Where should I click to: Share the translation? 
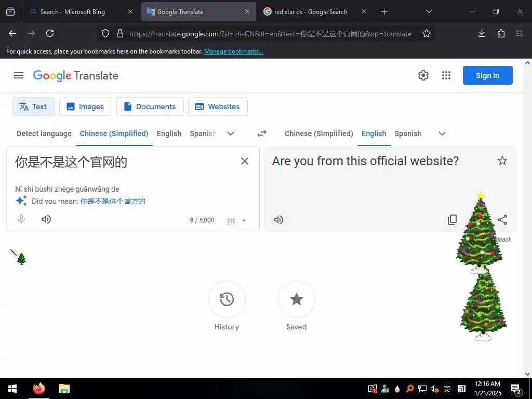click(x=502, y=220)
